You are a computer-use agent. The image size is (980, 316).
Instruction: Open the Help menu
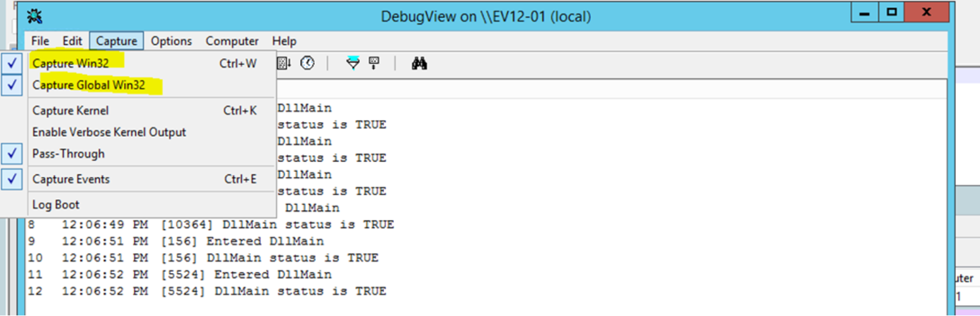pyautogui.click(x=284, y=41)
